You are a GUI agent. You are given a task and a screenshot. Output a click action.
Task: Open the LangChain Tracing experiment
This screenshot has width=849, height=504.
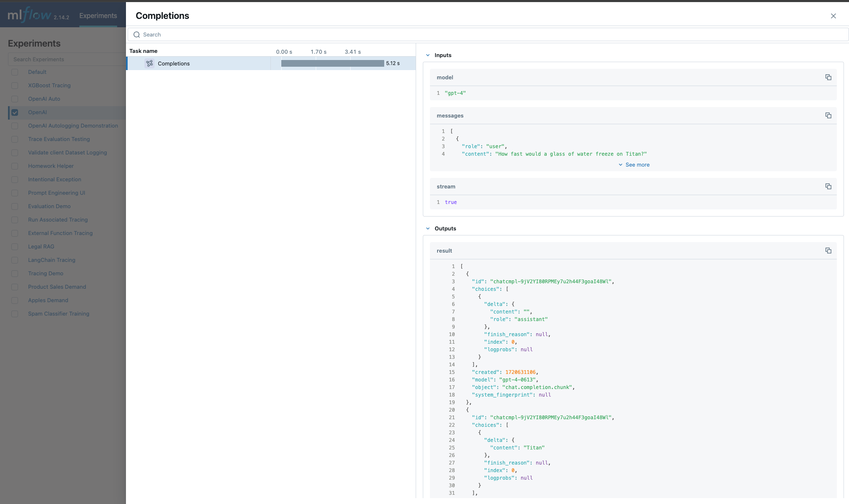tap(52, 260)
